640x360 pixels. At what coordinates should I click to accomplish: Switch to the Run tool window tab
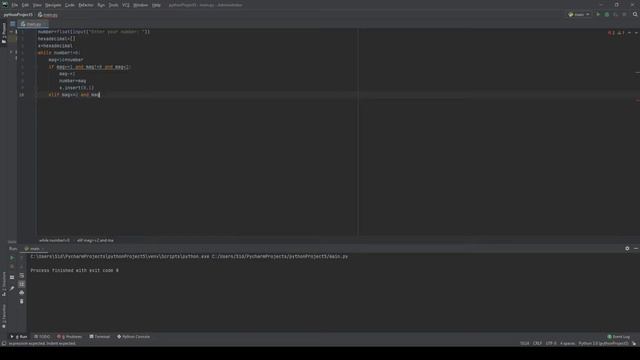(x=19, y=337)
